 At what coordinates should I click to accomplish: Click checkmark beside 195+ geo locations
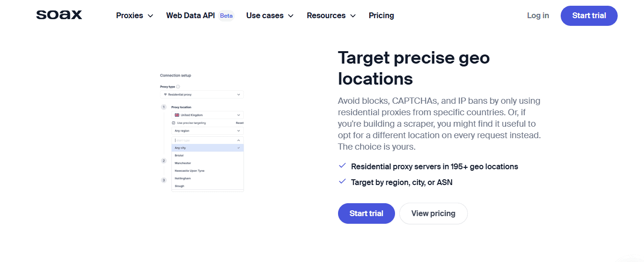click(342, 166)
